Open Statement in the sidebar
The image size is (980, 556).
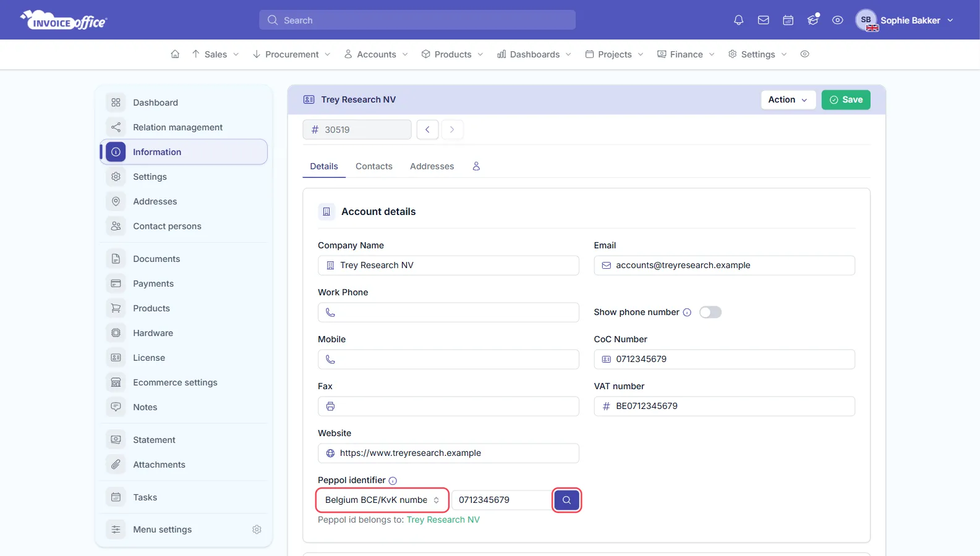pos(184,440)
